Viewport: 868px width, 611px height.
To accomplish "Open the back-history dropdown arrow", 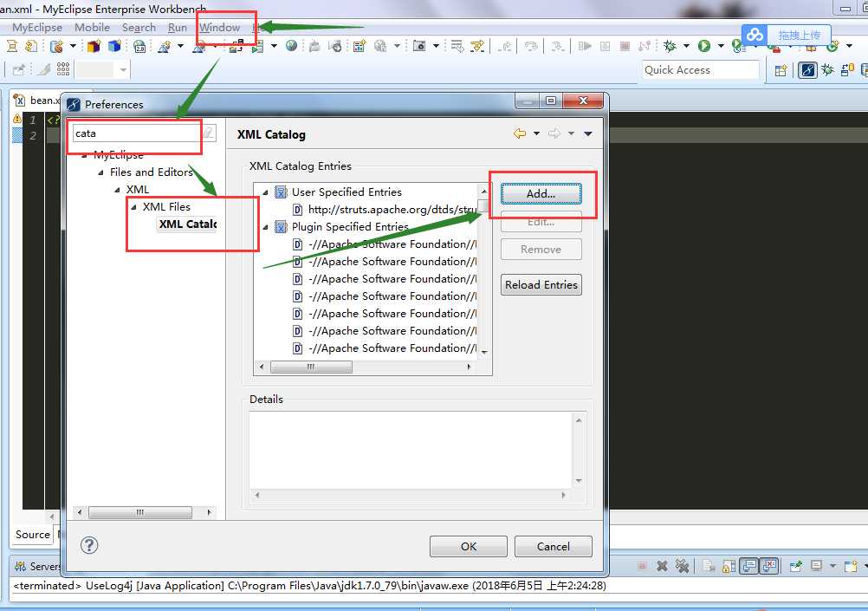I will tap(536, 133).
